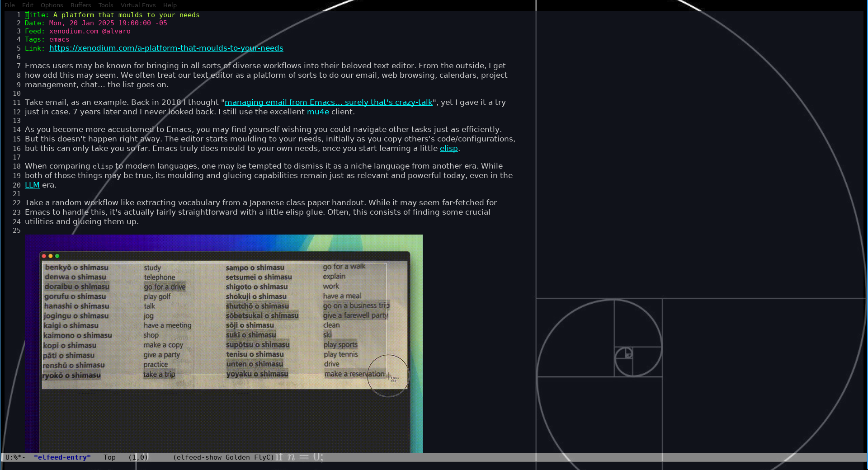
Task: Click the read-only status indicator in mode line
Action: 15,457
